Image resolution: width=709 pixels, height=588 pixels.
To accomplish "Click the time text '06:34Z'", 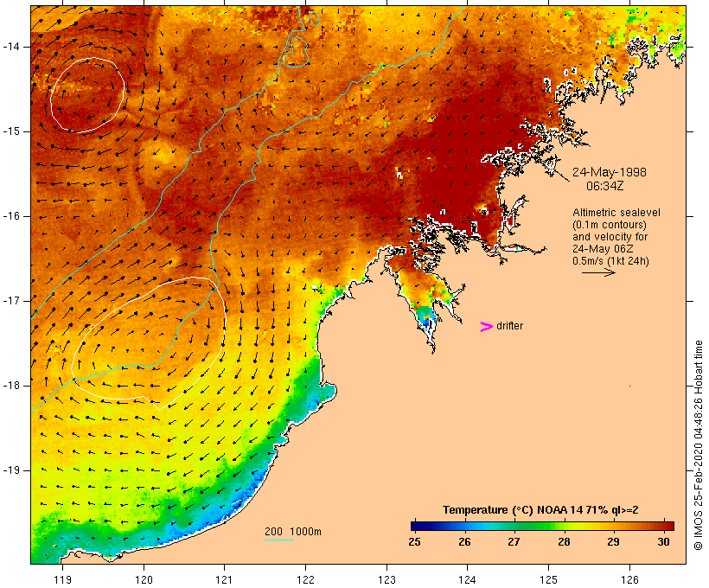I will 604,186.
